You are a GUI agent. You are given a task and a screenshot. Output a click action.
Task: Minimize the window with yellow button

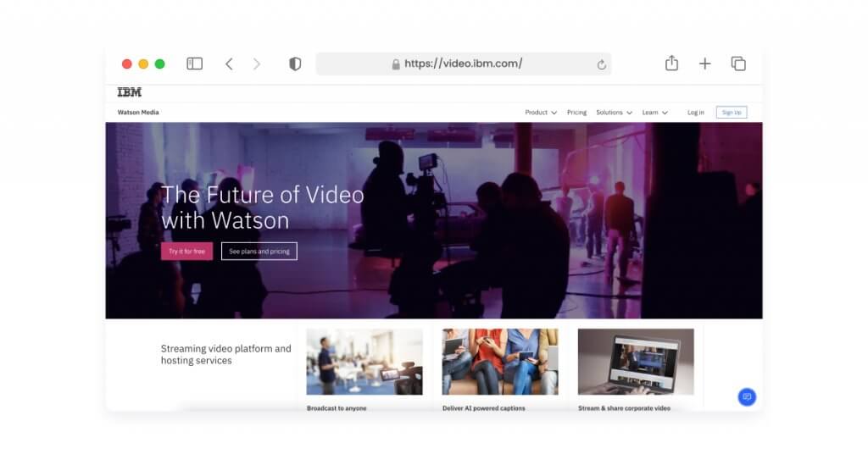coord(143,64)
